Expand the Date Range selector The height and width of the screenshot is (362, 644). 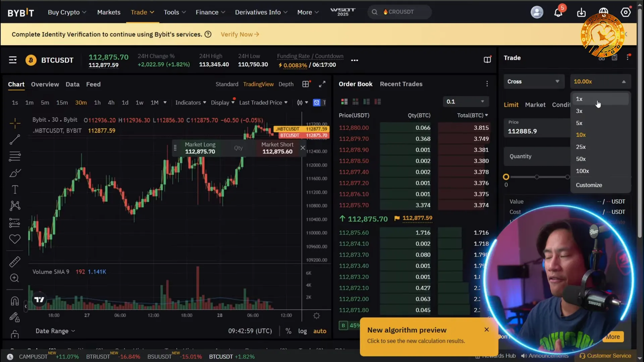click(55, 331)
